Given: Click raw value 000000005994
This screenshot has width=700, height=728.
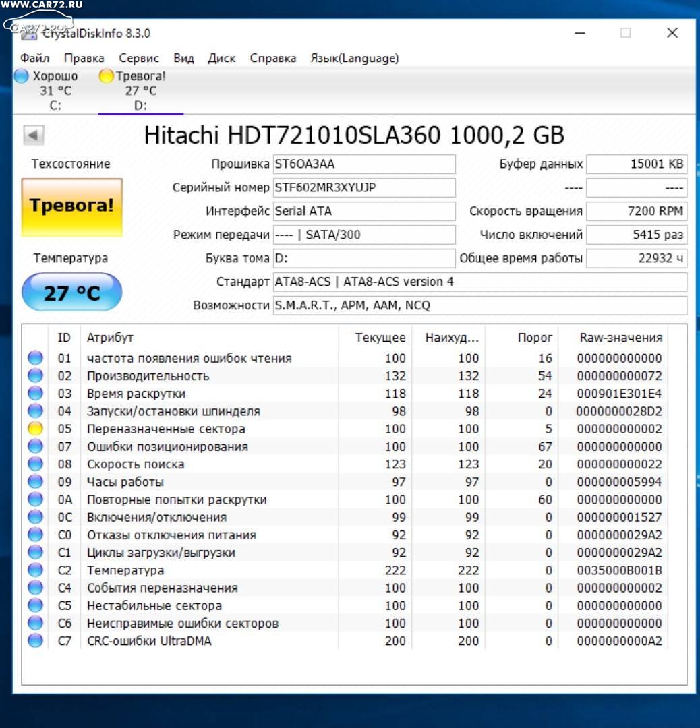Looking at the screenshot, I should 619,481.
